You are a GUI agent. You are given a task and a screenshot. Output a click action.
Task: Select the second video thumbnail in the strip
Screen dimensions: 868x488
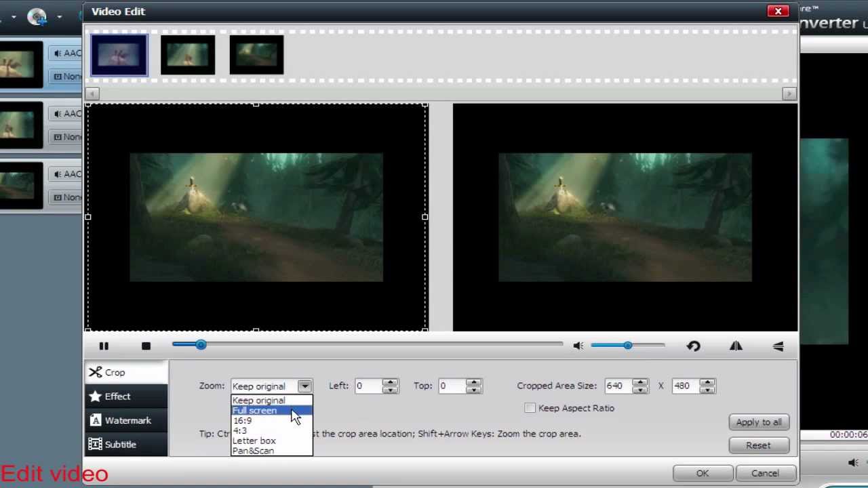click(188, 54)
